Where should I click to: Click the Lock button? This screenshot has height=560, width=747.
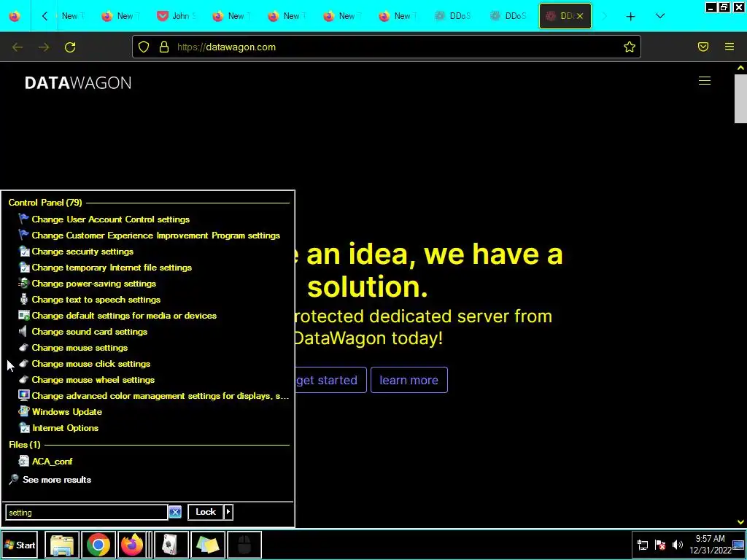point(206,513)
